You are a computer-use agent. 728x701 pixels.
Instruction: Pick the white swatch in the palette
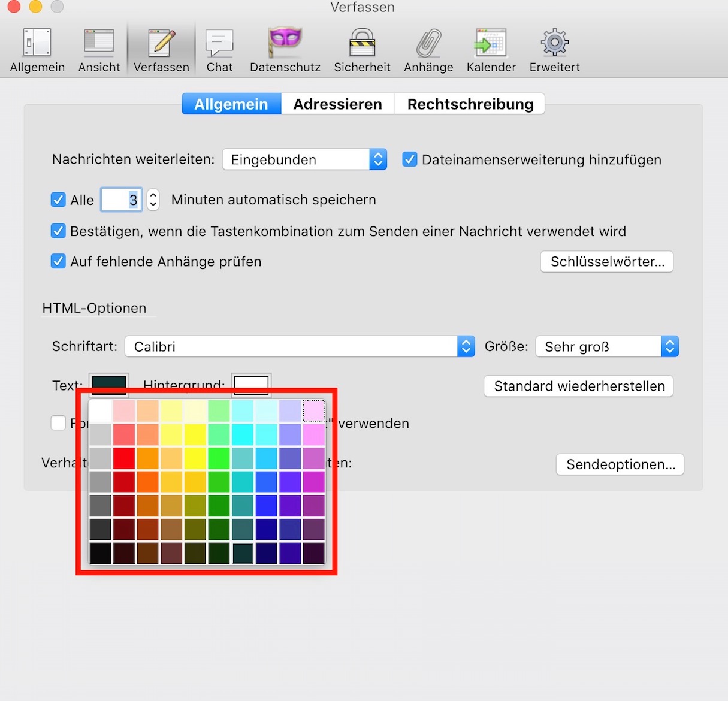pos(100,410)
